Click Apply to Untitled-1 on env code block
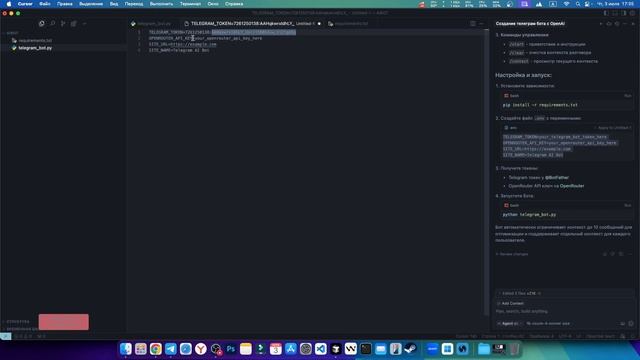The width and height of the screenshot is (640, 360). click(x=613, y=128)
